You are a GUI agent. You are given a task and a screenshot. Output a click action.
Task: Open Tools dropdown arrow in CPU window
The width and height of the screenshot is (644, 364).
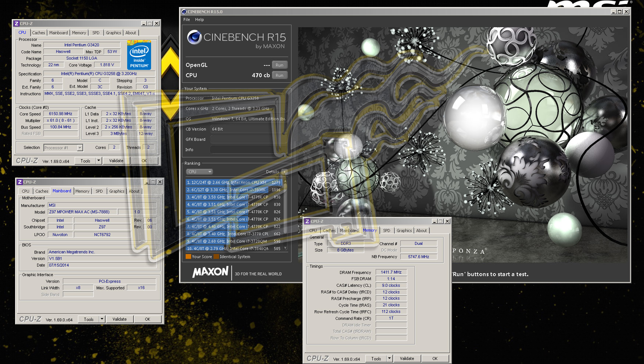[x=99, y=161]
